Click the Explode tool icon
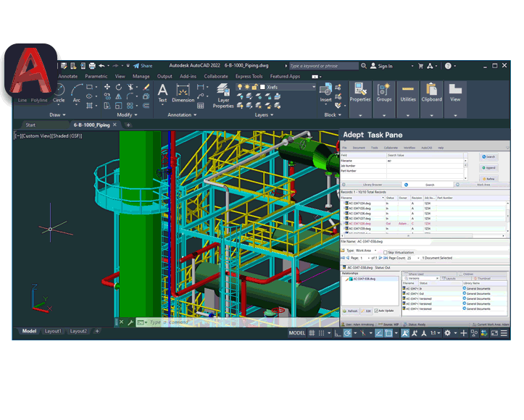This screenshot has height=420, width=524. pyautogui.click(x=146, y=96)
